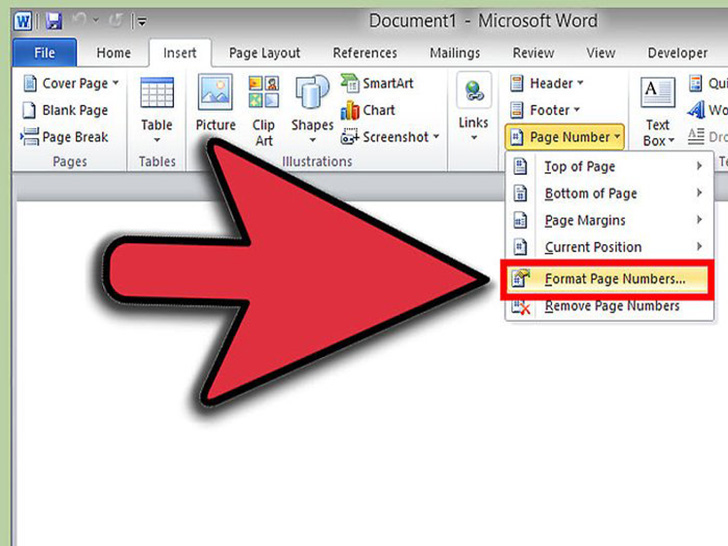Expand the Screenshot dropdown arrow
The image size is (728, 546).
436,136
